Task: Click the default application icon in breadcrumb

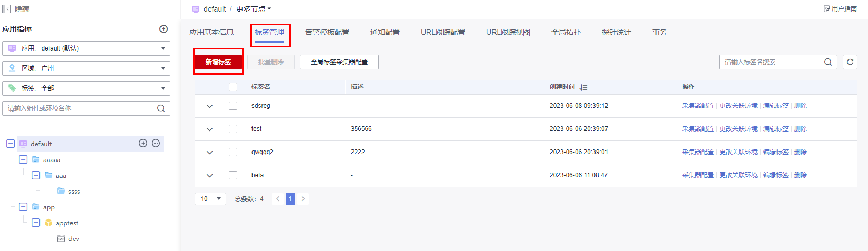Action: pyautogui.click(x=196, y=9)
